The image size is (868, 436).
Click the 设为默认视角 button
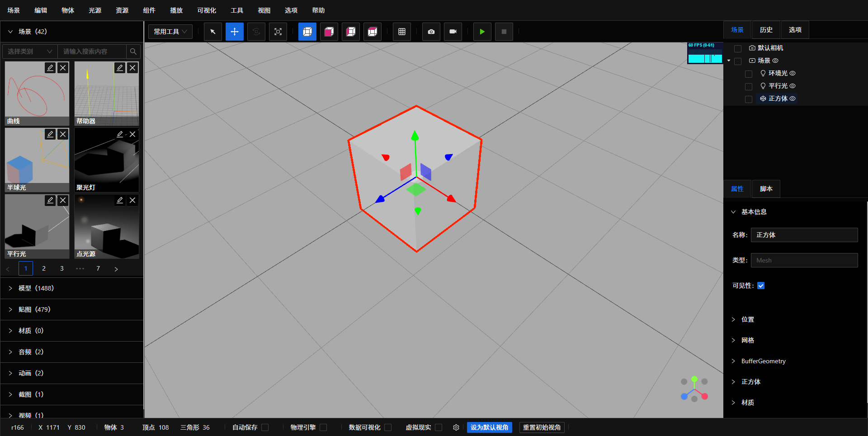tap(489, 427)
